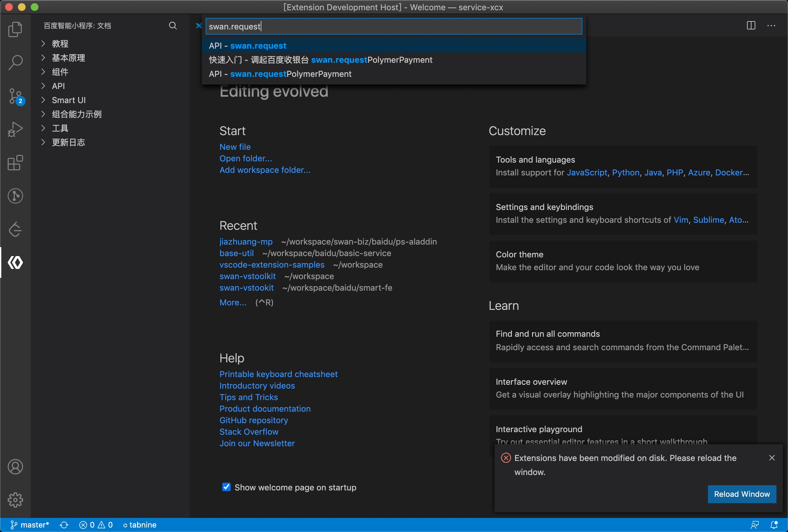Open Find and run all commands card
This screenshot has width=788, height=532.
pyautogui.click(x=623, y=341)
